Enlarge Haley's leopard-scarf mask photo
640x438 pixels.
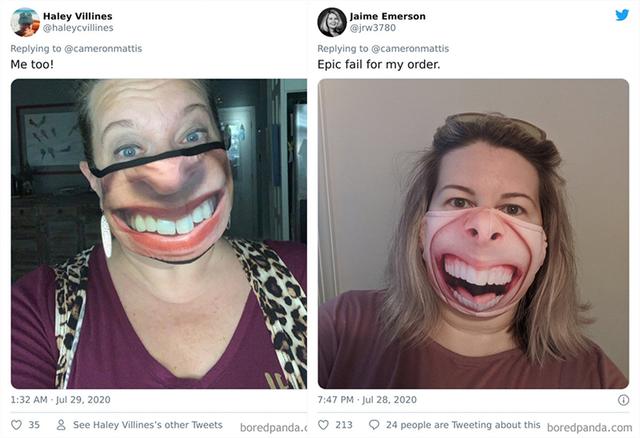pos(158,234)
